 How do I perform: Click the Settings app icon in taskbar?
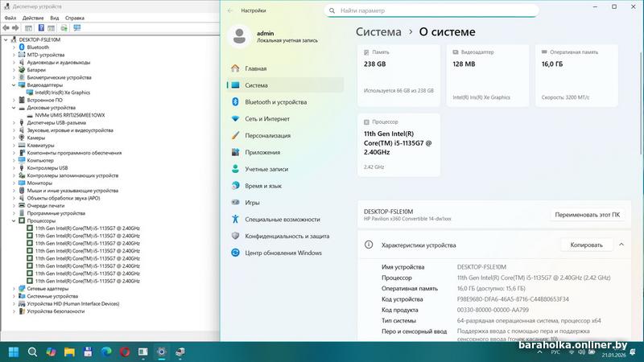pyautogui.click(x=162, y=352)
